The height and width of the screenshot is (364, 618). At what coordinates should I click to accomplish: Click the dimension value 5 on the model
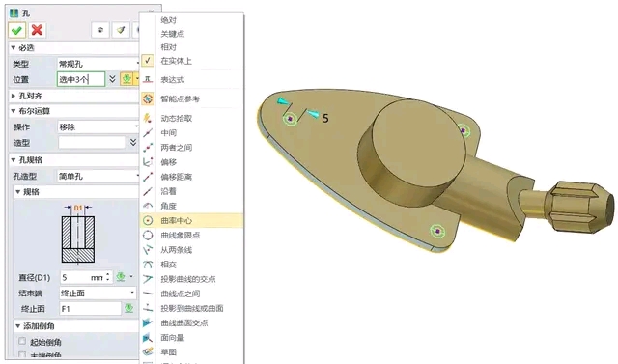pyautogui.click(x=325, y=118)
